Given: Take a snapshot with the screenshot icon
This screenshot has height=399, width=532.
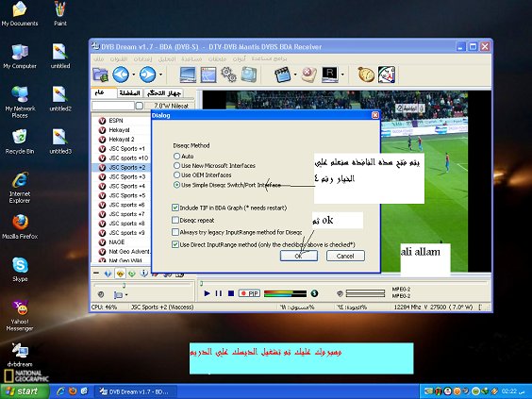Looking at the screenshot, I should coord(249,75).
